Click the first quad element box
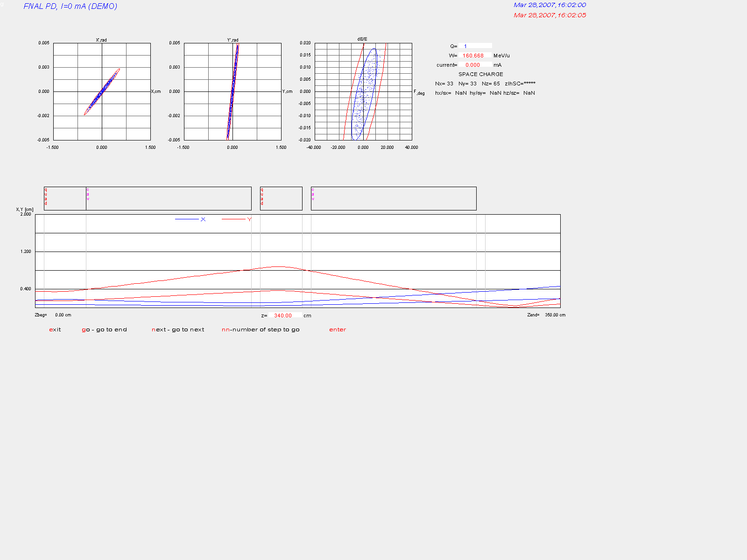The image size is (747, 560). point(65,198)
